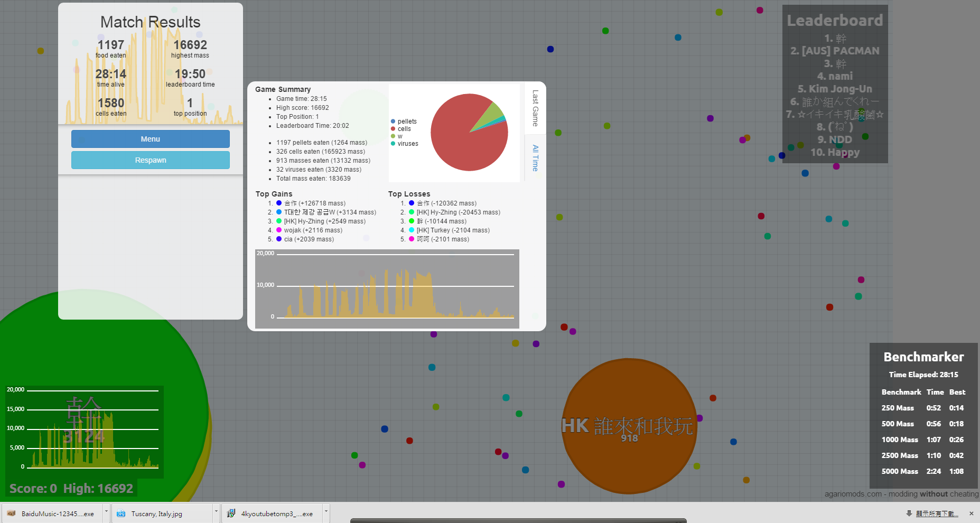Switch to the All Time tab

tap(535, 157)
